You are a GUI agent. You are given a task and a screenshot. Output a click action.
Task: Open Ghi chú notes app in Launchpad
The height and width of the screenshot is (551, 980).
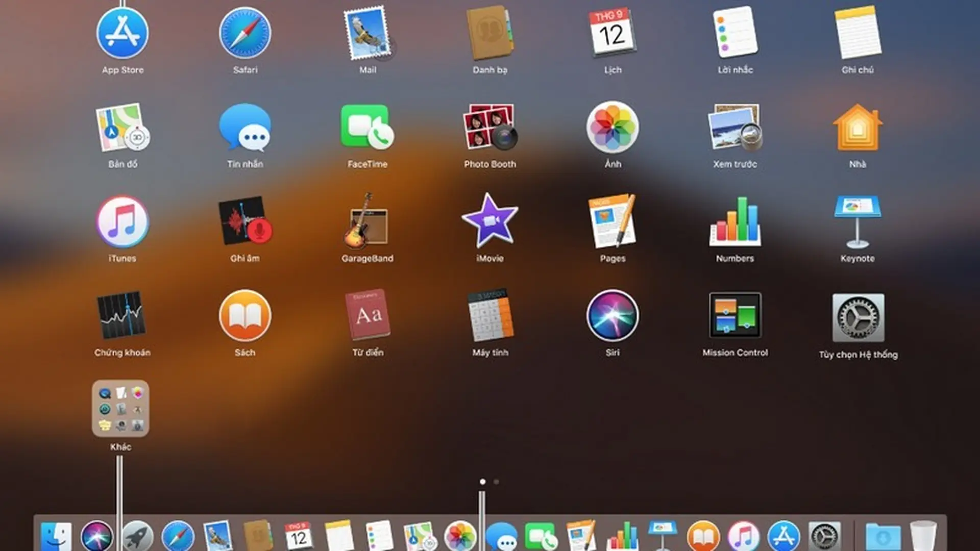point(857,33)
